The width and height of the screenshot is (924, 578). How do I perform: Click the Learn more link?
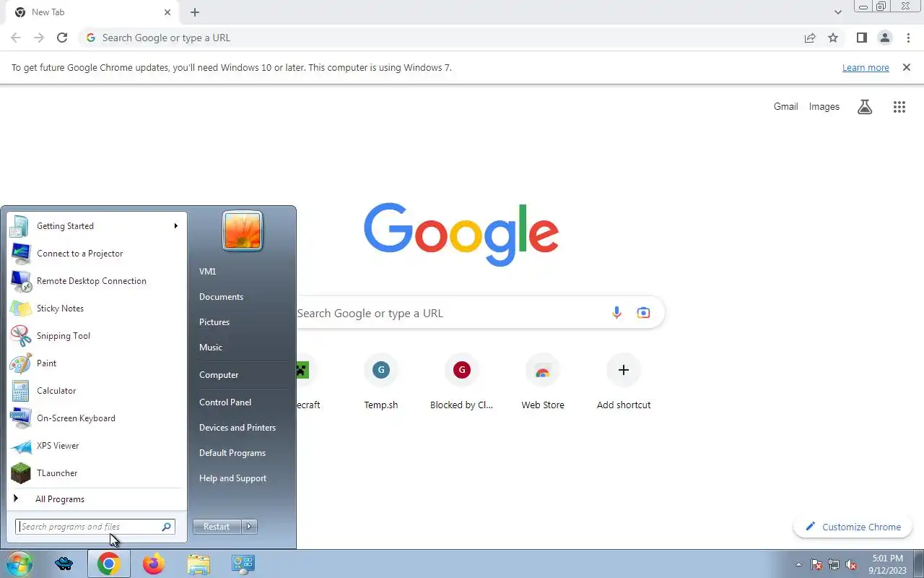(x=866, y=67)
